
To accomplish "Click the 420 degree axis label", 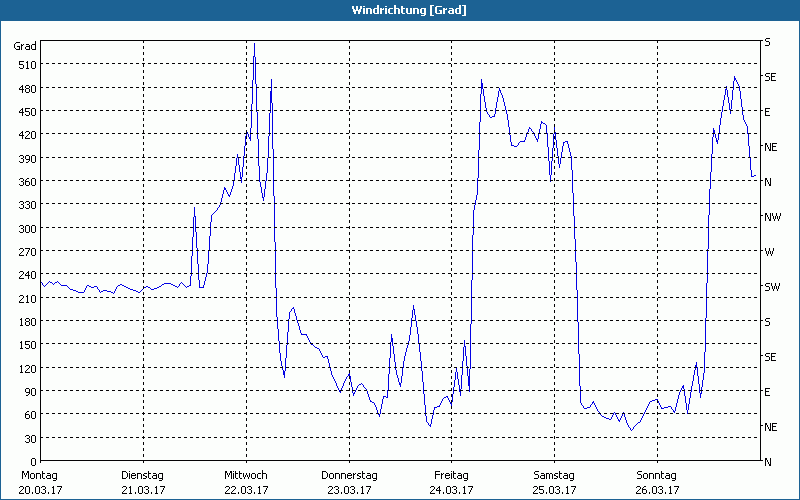I will coord(28,135).
